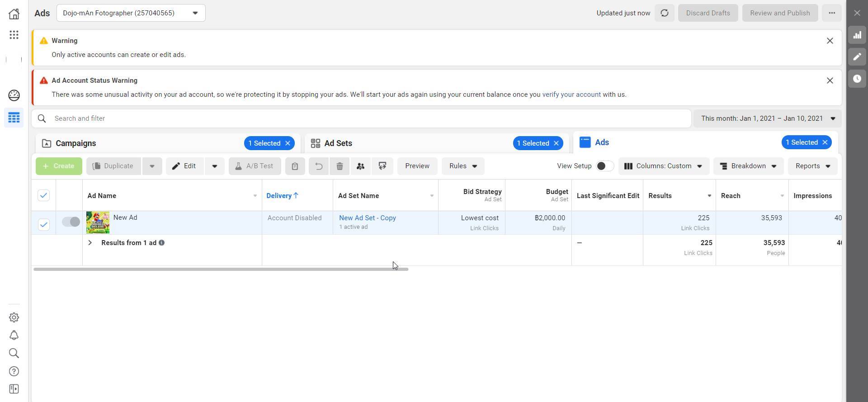Uncheck the select-all checkbox in header row
The width and height of the screenshot is (868, 402).
[x=43, y=195]
